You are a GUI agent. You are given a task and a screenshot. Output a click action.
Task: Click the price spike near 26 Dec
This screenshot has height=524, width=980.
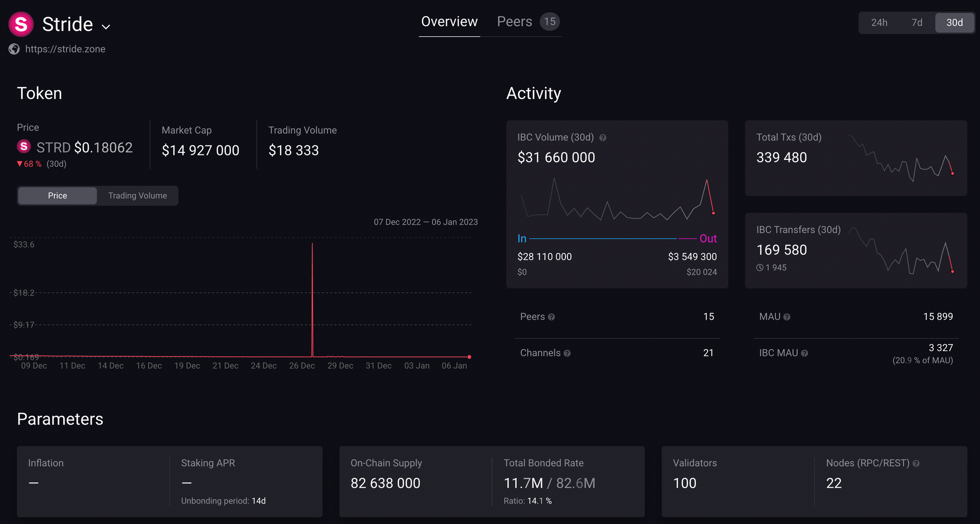312,299
